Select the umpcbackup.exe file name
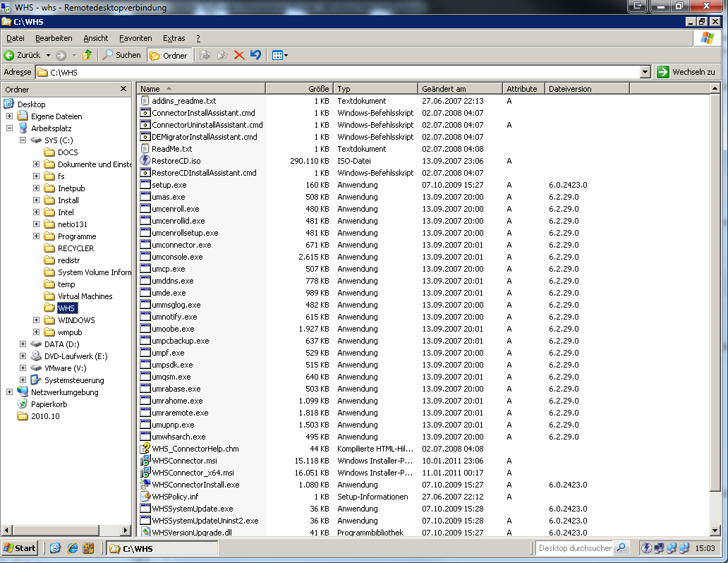This screenshot has height=563, width=728. click(x=180, y=341)
